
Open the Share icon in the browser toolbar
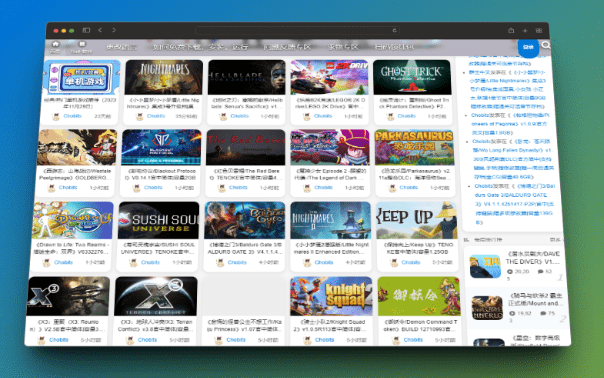point(511,30)
